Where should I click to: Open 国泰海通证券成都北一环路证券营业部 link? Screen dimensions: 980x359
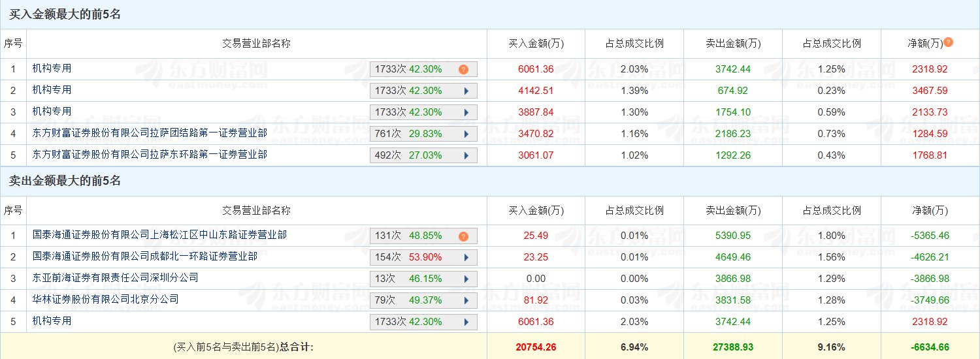145,257
